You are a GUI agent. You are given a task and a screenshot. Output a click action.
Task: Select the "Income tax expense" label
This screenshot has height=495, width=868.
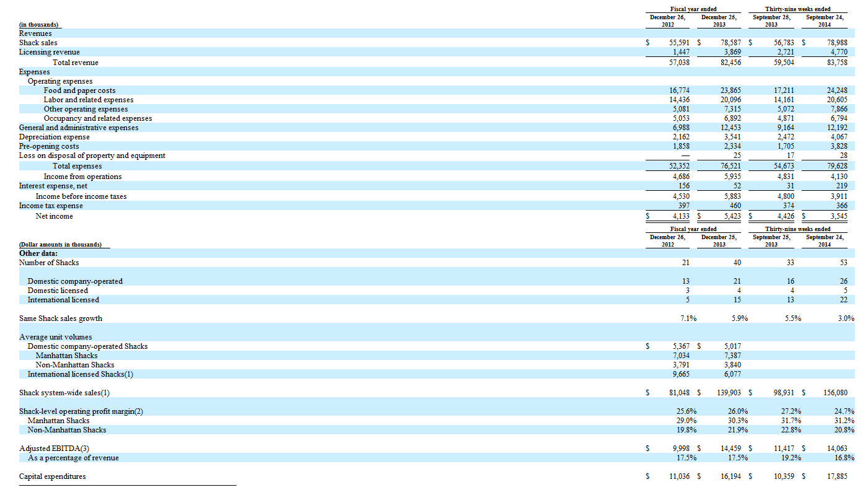point(51,206)
